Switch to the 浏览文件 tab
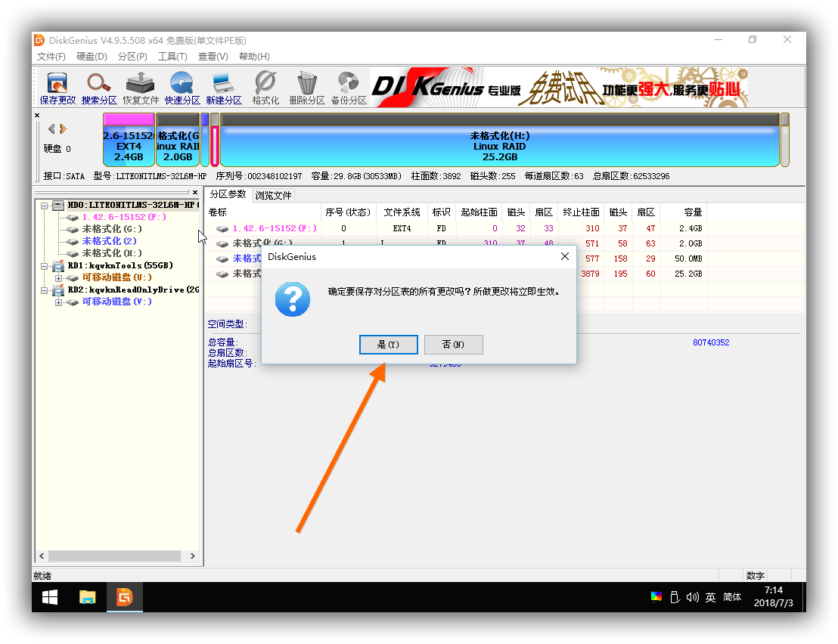The width and height of the screenshot is (838, 644). click(273, 196)
